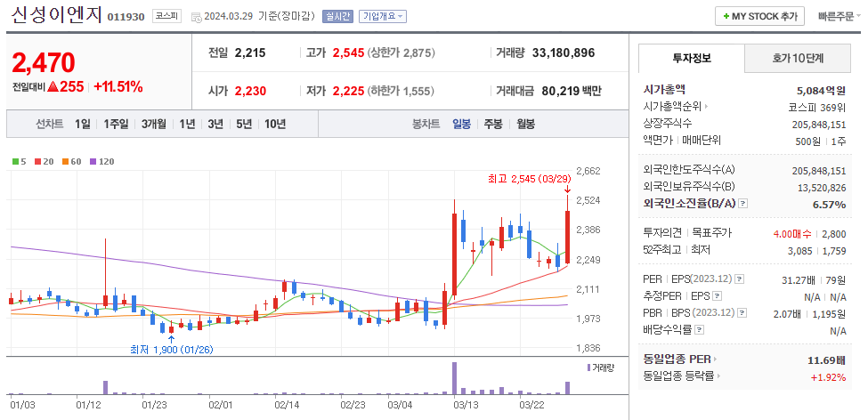
Task: Click the 시가총액 value 5,084억원
Action: (x=821, y=90)
